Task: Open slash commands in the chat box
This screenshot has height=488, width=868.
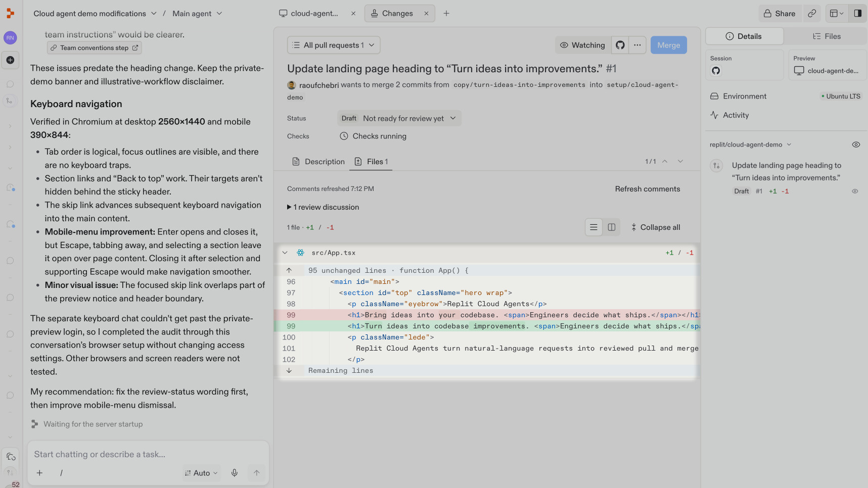Action: 61,473
